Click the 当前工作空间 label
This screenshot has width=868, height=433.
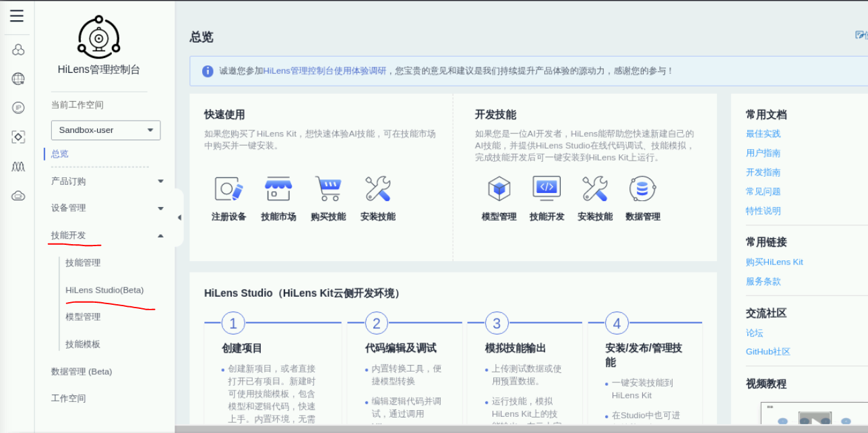click(x=77, y=105)
